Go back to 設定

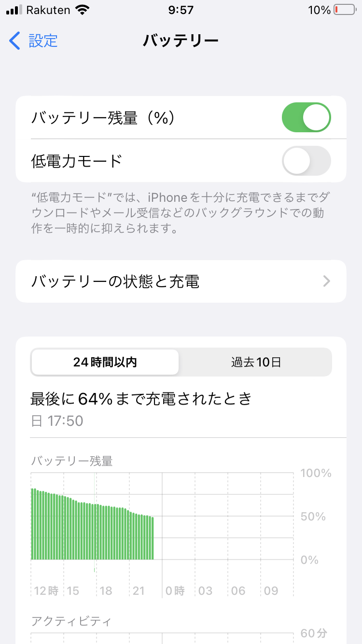coord(42,41)
